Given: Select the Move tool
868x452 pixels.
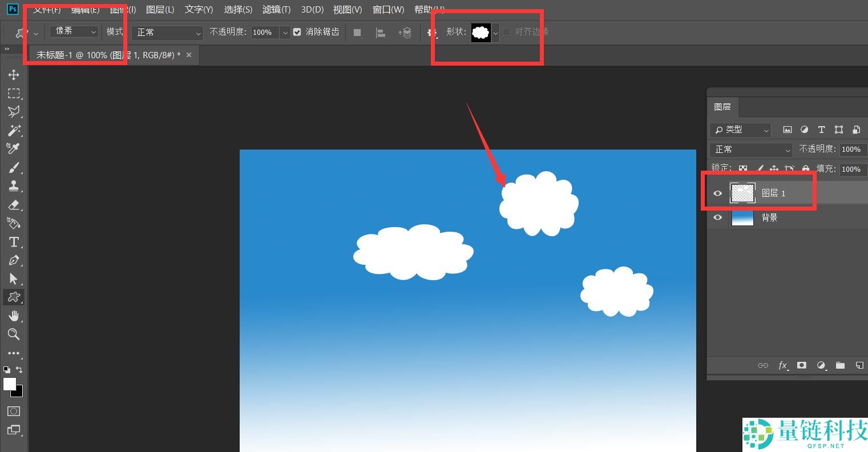Looking at the screenshot, I should (x=14, y=75).
